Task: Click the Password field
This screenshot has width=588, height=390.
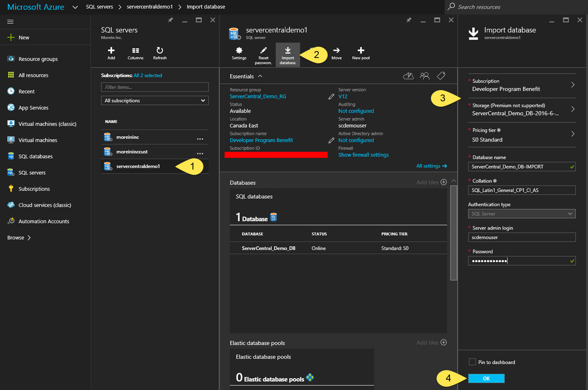Action: click(x=522, y=261)
